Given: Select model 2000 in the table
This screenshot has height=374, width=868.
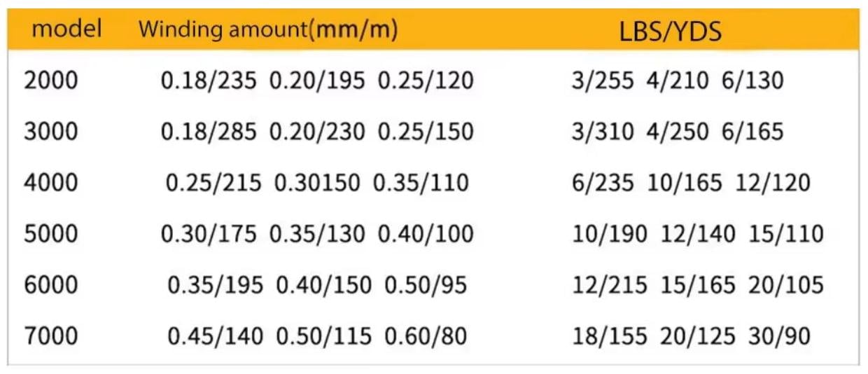Looking at the screenshot, I should coord(51,81).
